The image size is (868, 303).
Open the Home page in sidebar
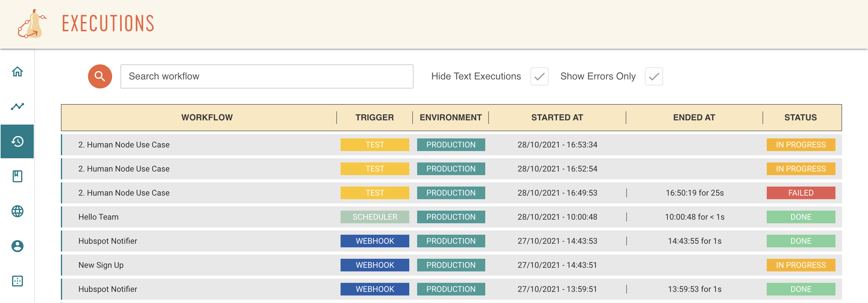pyautogui.click(x=17, y=71)
